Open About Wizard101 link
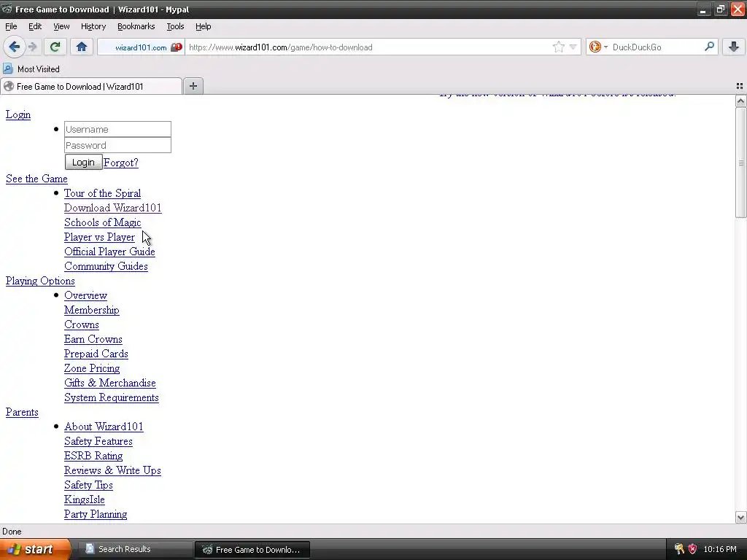The height and width of the screenshot is (560, 747). (x=104, y=427)
